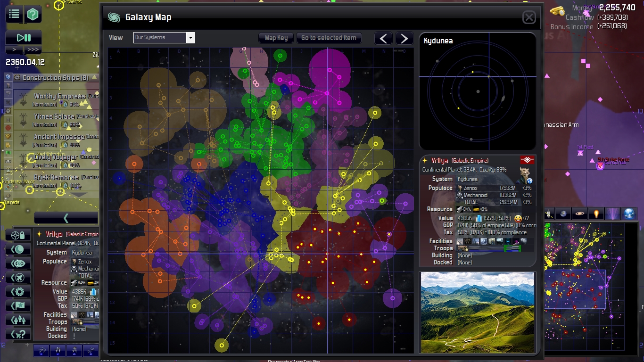Collapse the selection panel left chevron bar
This screenshot has height=362, width=644.
click(66, 218)
